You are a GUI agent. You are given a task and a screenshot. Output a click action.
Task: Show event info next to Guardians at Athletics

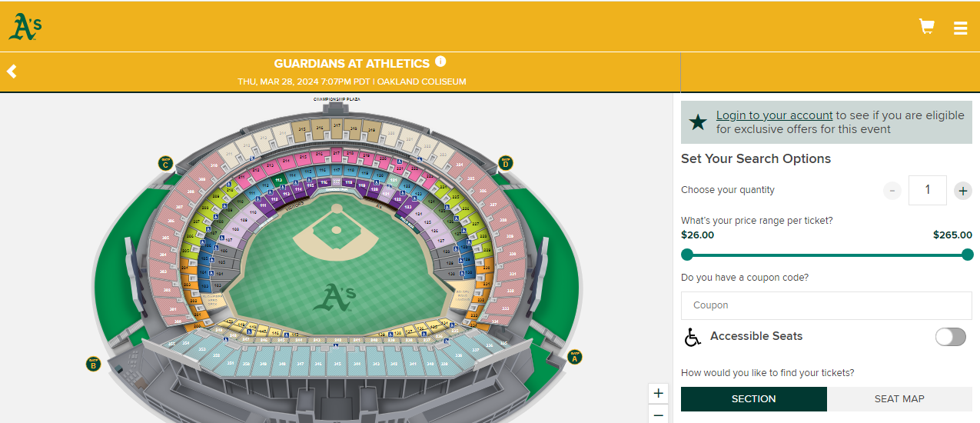pos(440,62)
